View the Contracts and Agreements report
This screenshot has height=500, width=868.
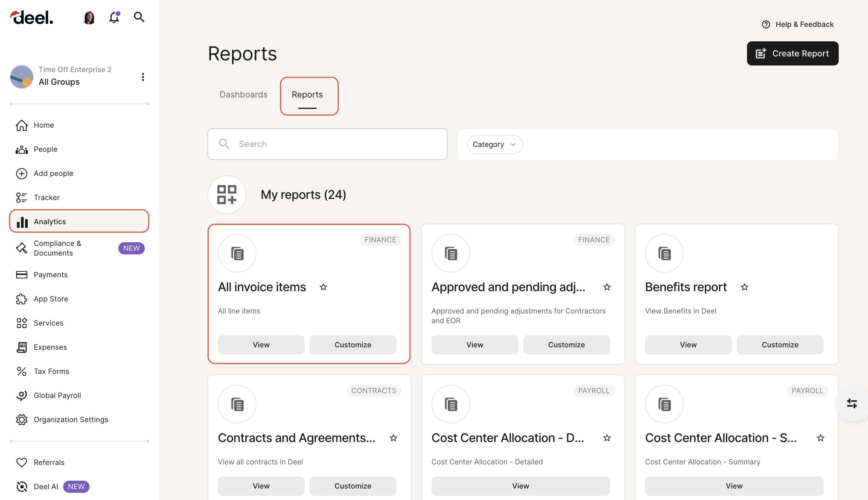tap(261, 486)
